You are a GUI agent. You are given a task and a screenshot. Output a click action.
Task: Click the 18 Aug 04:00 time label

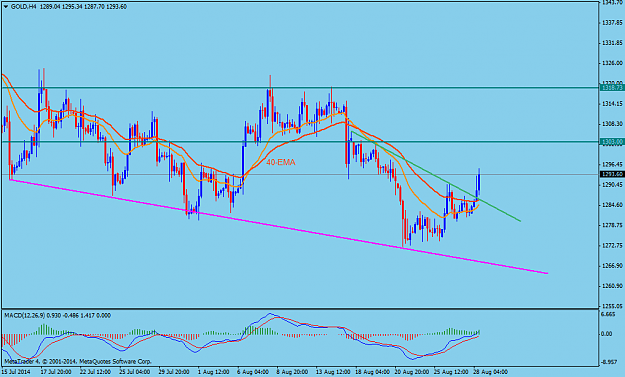pyautogui.click(x=372, y=372)
